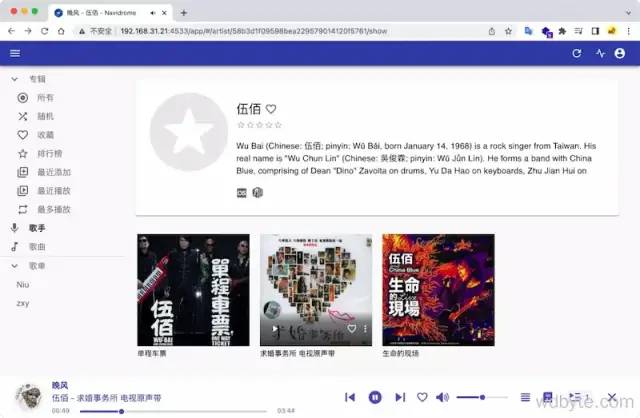Reload the browser page

pos(44,31)
